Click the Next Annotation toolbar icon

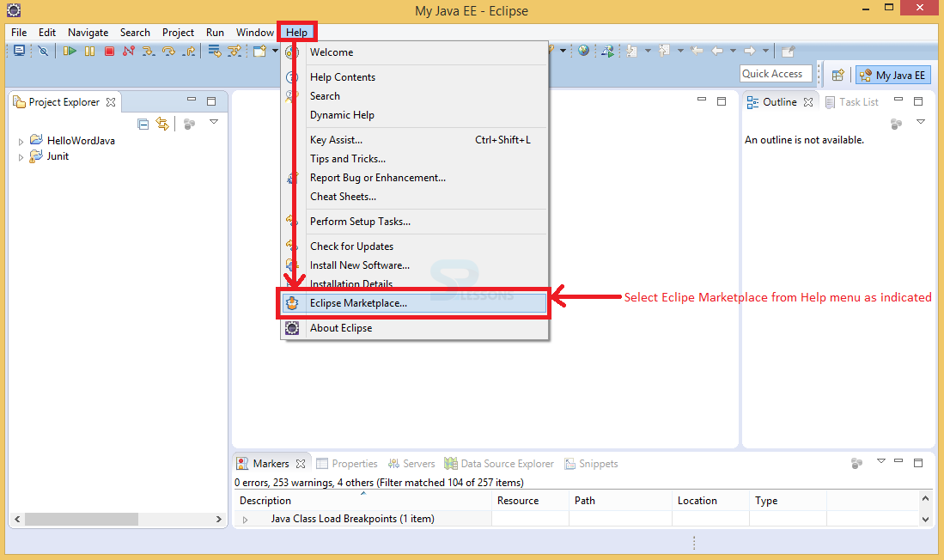pyautogui.click(x=631, y=52)
